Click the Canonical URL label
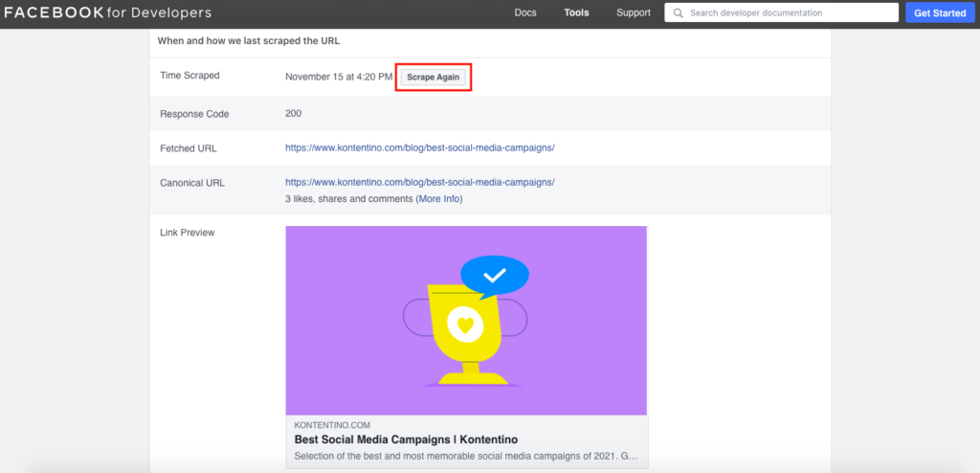The image size is (980, 473). pyautogui.click(x=191, y=183)
